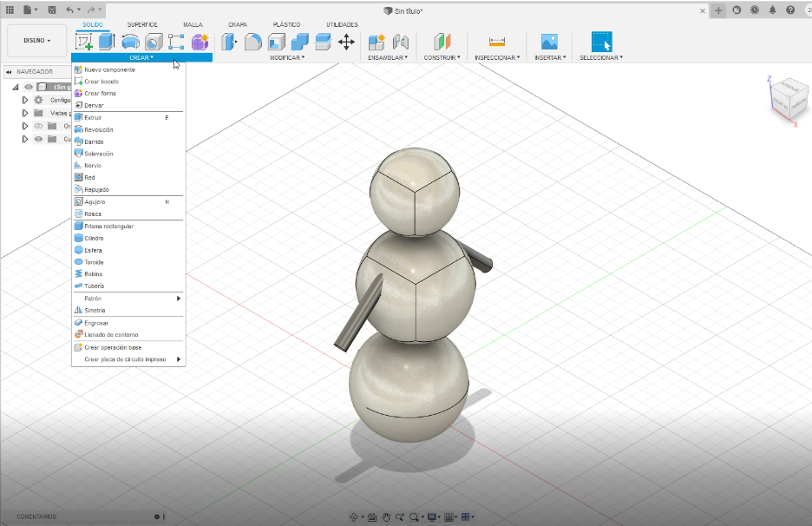Open the INSERTAR dropdown menu
Viewport: 812px width, 526px height.
[550, 57]
